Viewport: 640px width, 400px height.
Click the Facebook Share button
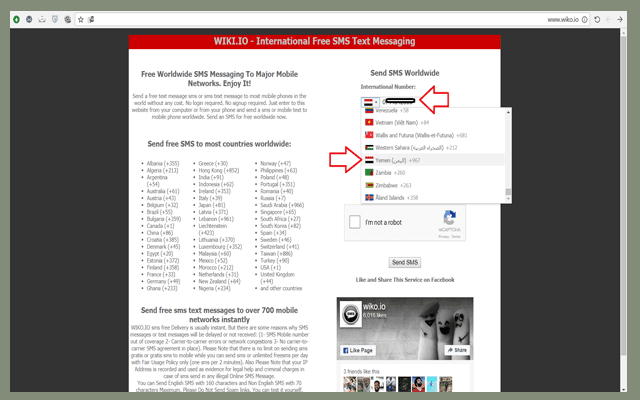tap(457, 350)
